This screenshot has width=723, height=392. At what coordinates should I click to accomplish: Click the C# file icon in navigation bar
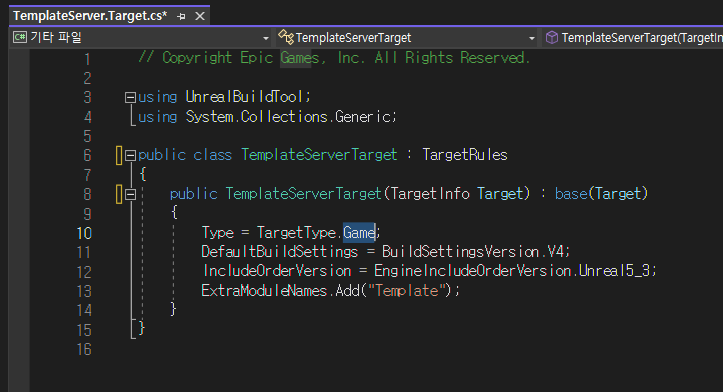point(19,37)
